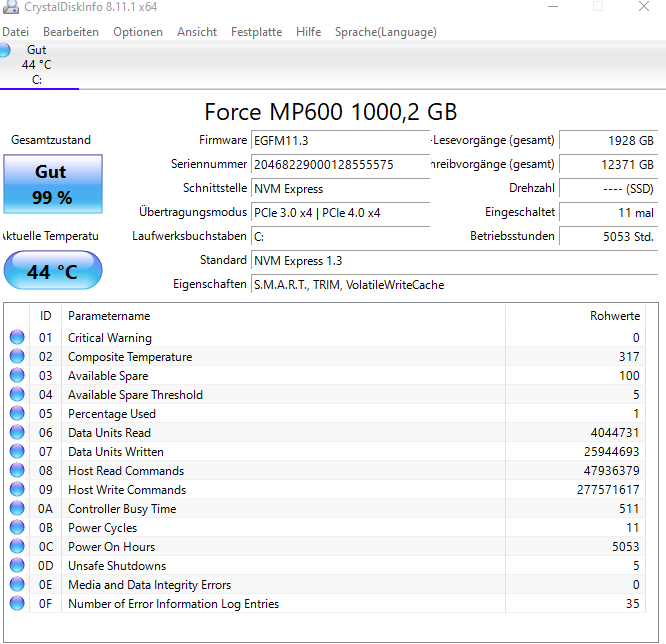Click the Available Spare Threshold status icon
This screenshot has width=666, height=644.
tap(17, 394)
